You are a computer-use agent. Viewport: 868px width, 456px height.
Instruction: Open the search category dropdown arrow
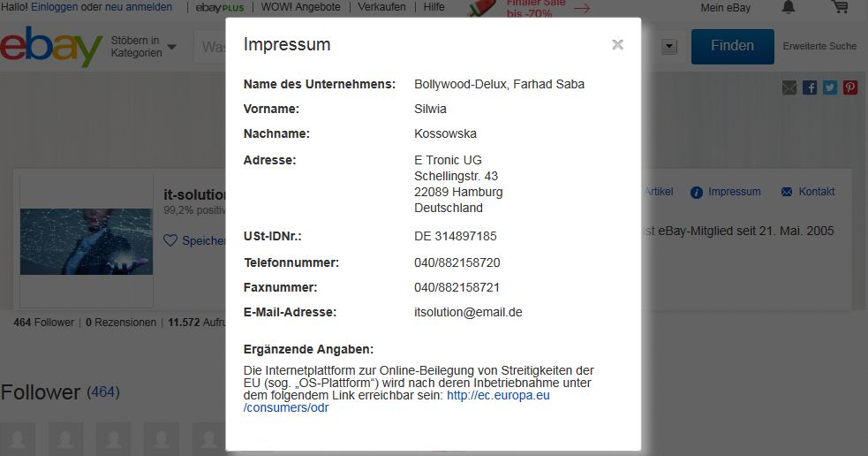pyautogui.click(x=669, y=47)
